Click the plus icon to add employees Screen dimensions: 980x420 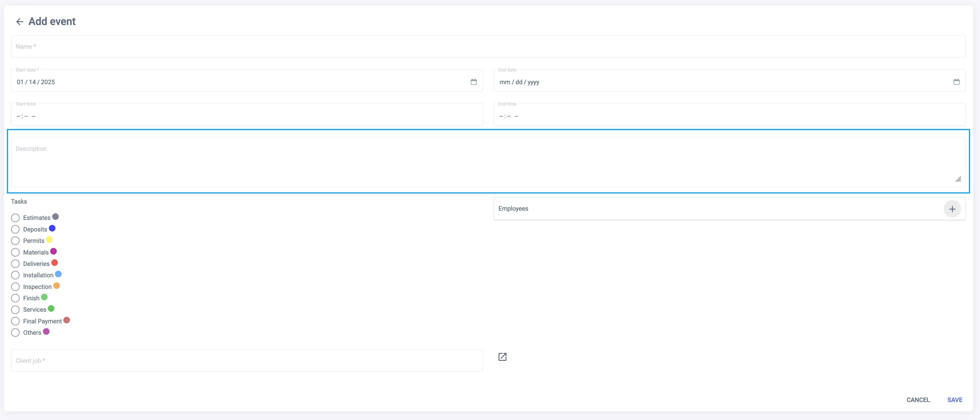(x=952, y=209)
